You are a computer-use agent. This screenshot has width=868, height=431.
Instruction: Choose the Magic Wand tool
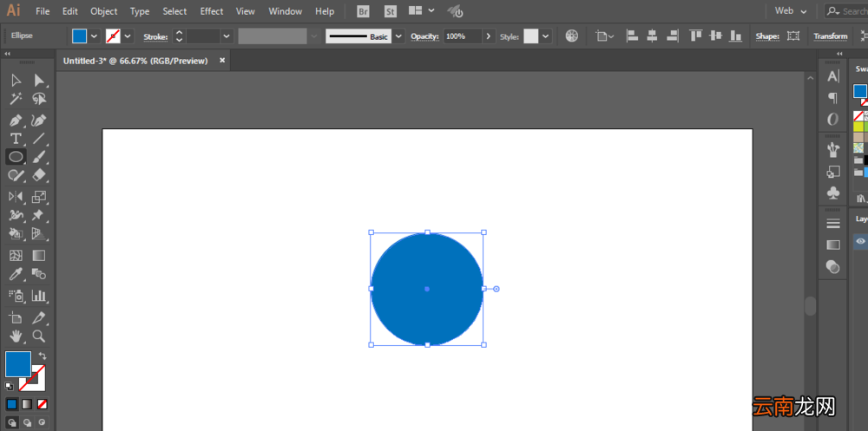(16, 99)
